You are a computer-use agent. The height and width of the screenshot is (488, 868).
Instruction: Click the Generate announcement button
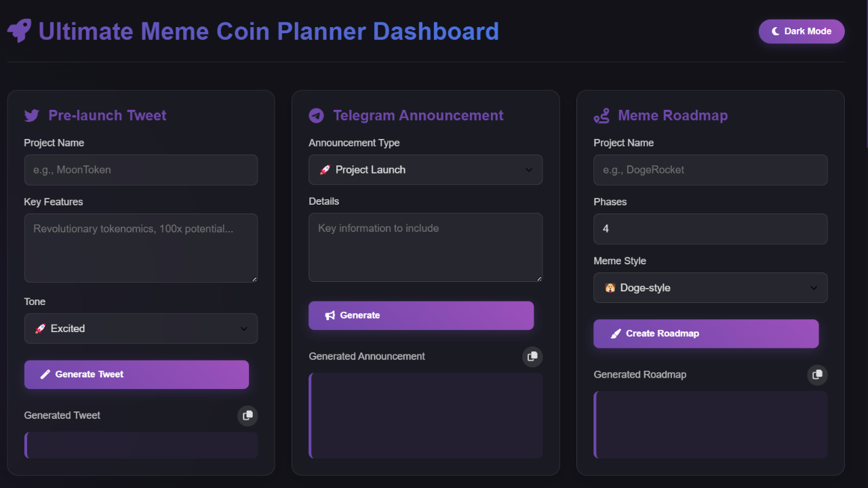421,316
